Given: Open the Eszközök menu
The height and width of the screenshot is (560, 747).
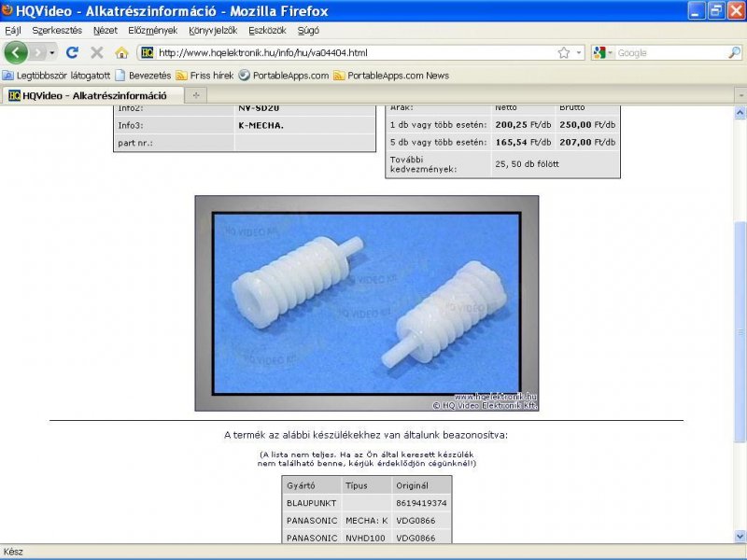Looking at the screenshot, I should [267, 31].
